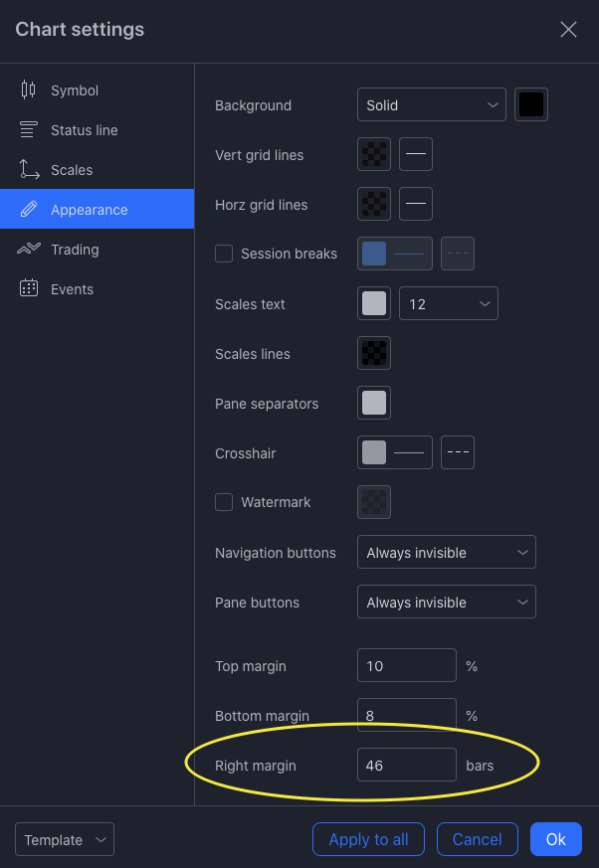
Task: Open the Pane buttons visibility dropdown
Action: point(446,603)
